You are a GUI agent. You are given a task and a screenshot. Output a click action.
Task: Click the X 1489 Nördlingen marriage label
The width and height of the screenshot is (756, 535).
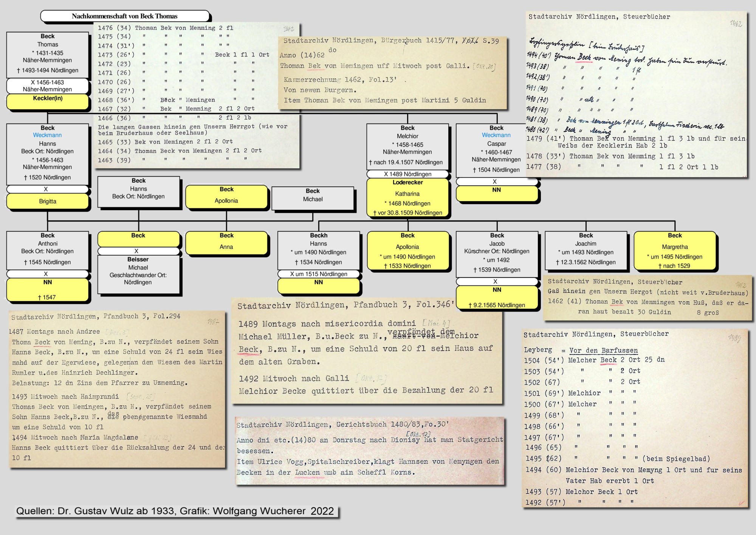tap(407, 174)
